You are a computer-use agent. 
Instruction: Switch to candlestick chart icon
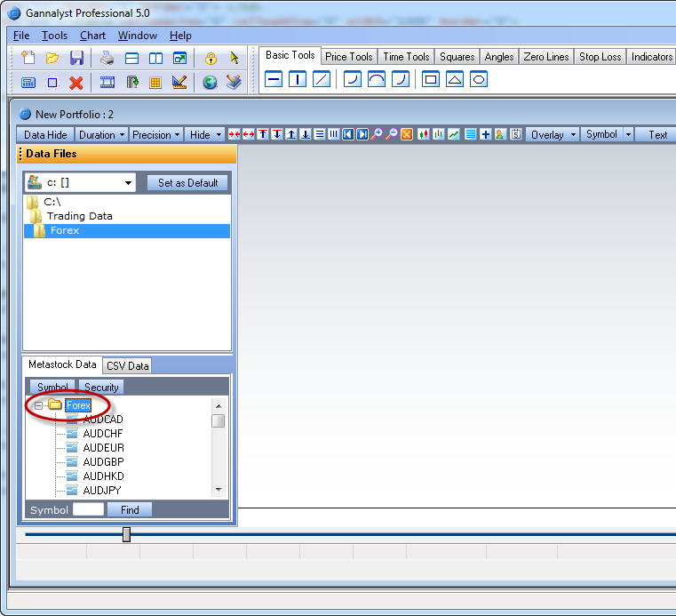424,134
